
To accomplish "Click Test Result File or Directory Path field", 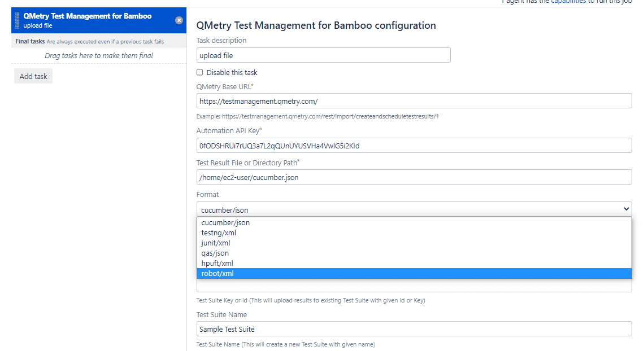I will (x=414, y=177).
